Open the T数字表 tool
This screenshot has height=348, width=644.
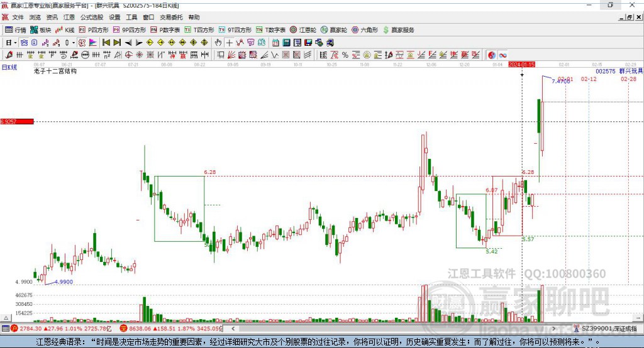[270, 30]
